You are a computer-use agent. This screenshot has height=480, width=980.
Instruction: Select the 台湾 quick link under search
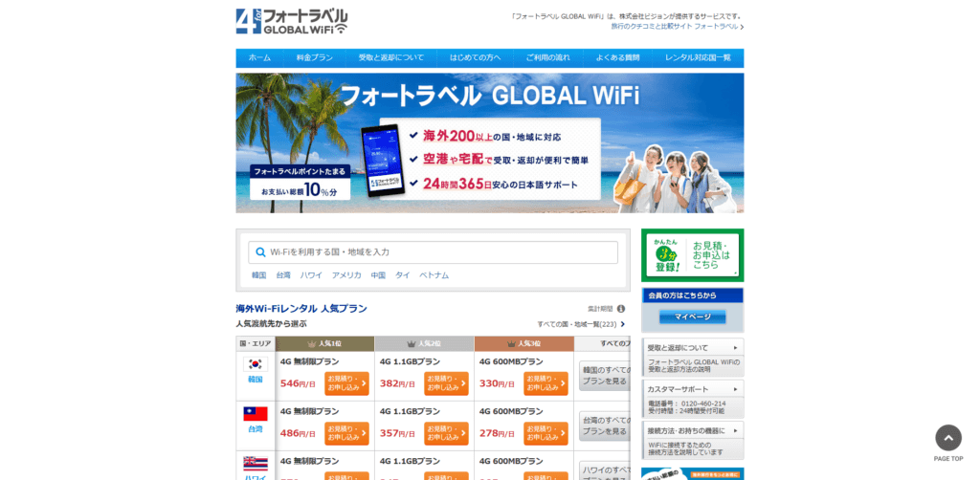pyautogui.click(x=283, y=275)
